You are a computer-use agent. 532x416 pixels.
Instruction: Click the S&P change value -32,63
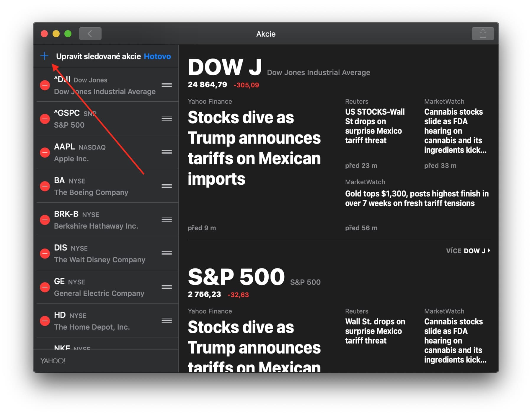coord(238,295)
